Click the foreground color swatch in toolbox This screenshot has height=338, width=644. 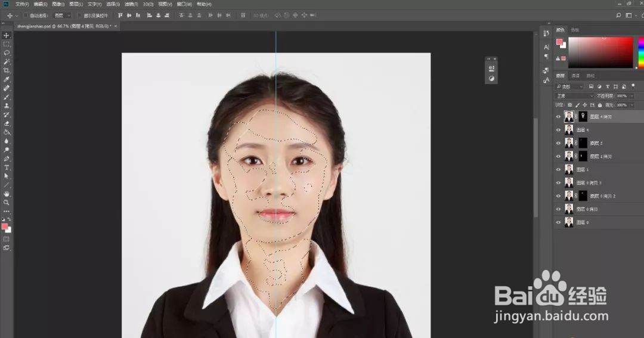(x=5, y=227)
